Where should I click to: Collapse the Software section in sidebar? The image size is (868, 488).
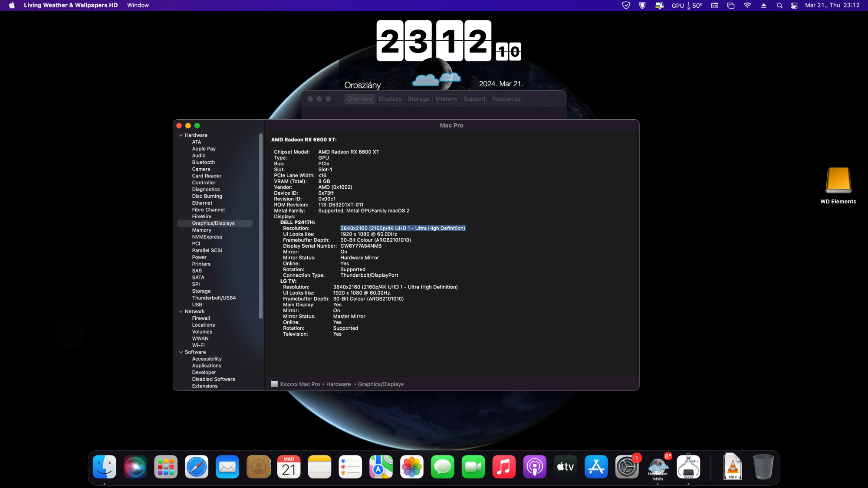coord(181,352)
